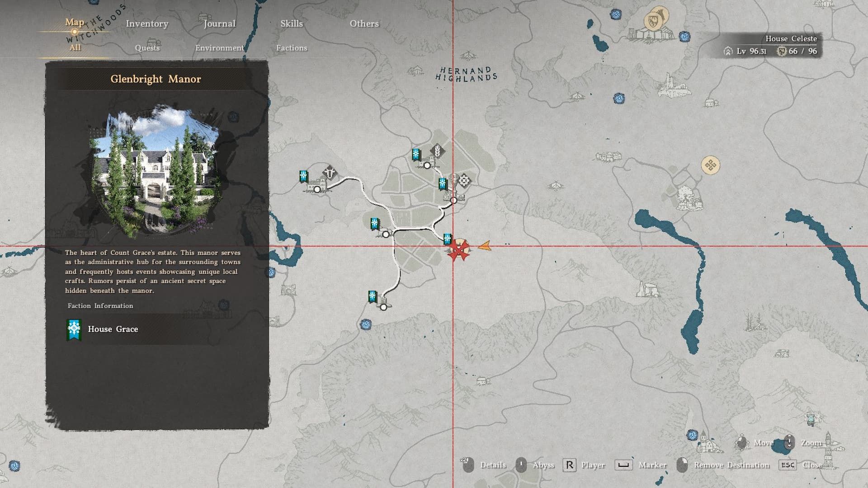Viewport: 868px width, 488px height.
Task: Select the Quests map filter
Action: click(x=147, y=48)
